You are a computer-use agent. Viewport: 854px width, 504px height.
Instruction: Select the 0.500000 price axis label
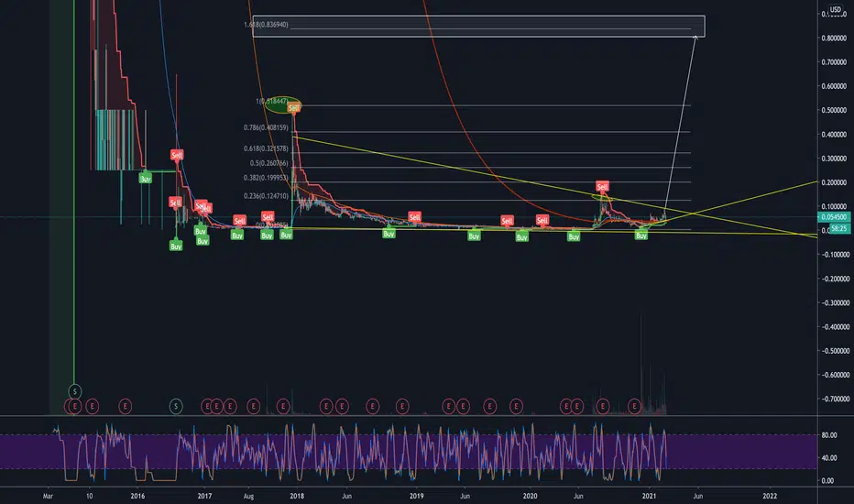834,110
